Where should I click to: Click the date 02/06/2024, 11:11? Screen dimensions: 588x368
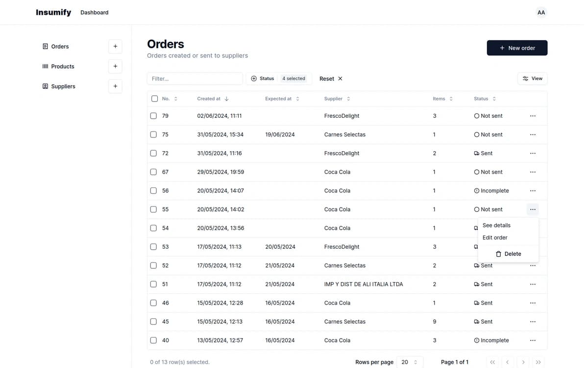220,116
